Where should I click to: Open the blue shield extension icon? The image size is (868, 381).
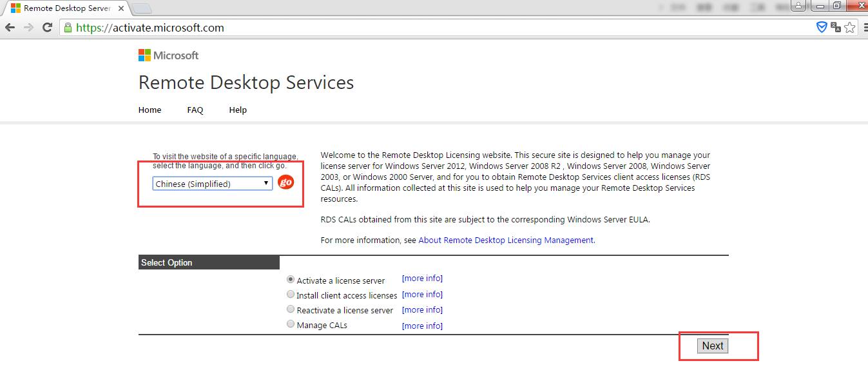822,27
